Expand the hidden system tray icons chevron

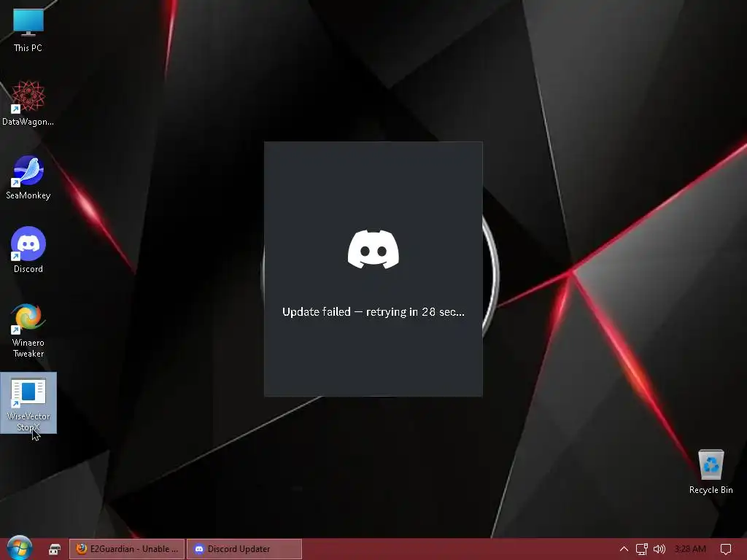coord(624,549)
